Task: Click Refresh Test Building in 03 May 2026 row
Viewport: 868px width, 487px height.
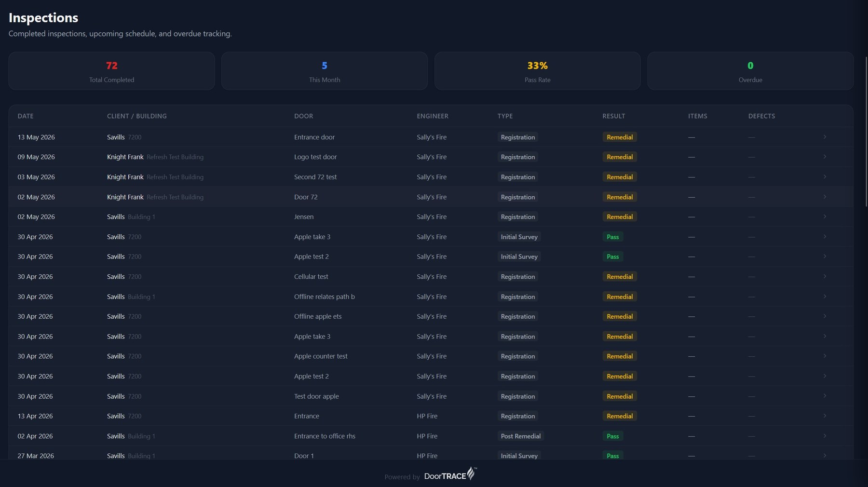Action: coord(175,177)
